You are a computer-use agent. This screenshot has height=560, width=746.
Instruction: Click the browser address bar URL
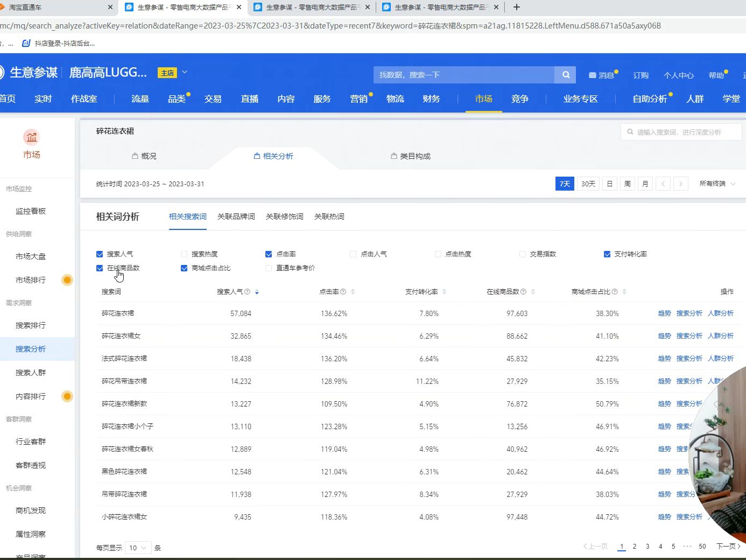[x=330, y=26]
